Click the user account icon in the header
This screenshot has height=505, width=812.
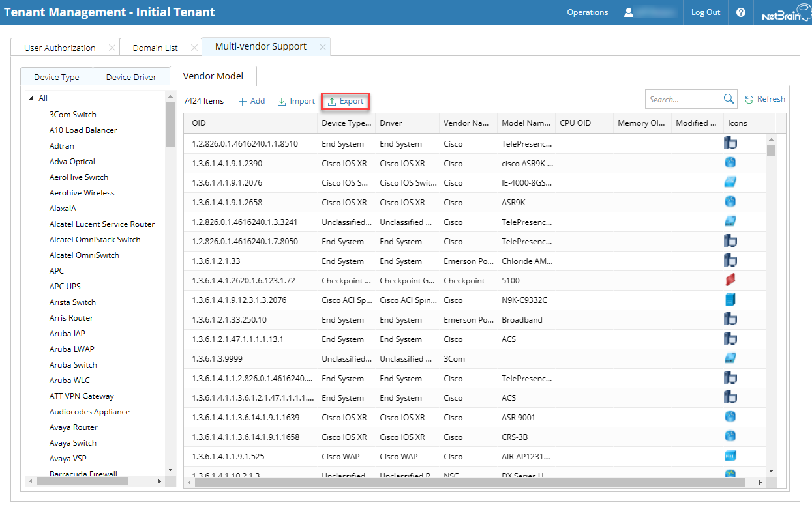click(x=627, y=12)
